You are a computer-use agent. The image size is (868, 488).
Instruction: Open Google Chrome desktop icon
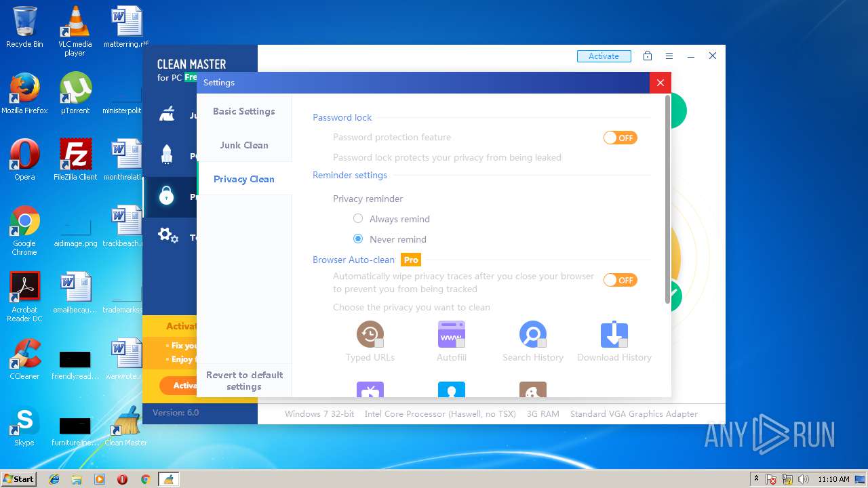pos(24,230)
